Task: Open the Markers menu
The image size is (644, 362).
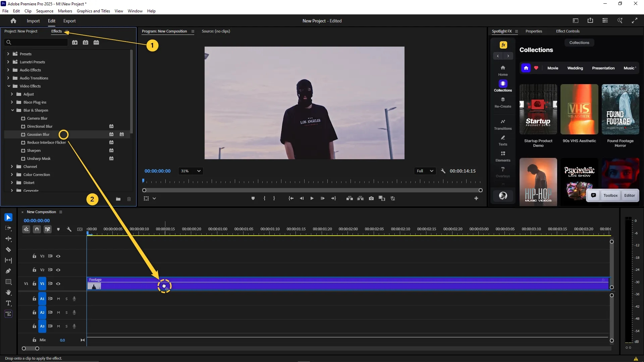Action: (x=65, y=11)
